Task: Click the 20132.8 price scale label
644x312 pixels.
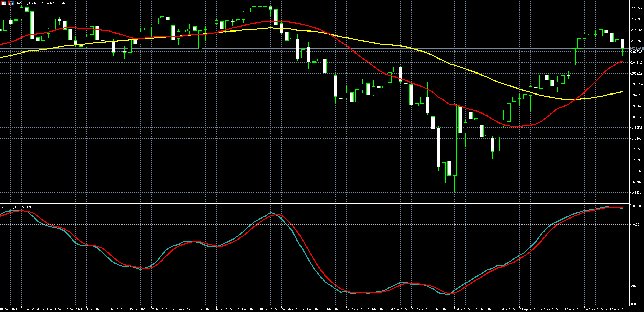Action: (x=637, y=74)
